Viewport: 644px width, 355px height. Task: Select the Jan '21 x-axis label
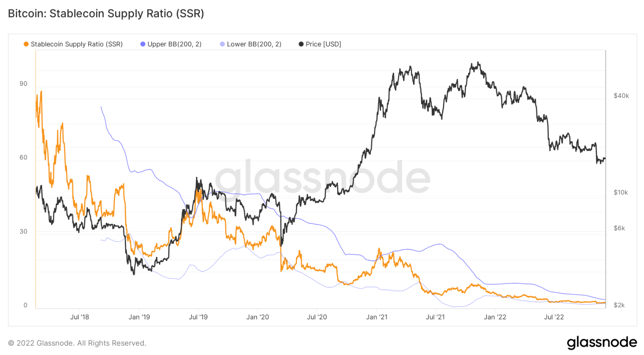pyautogui.click(x=377, y=317)
